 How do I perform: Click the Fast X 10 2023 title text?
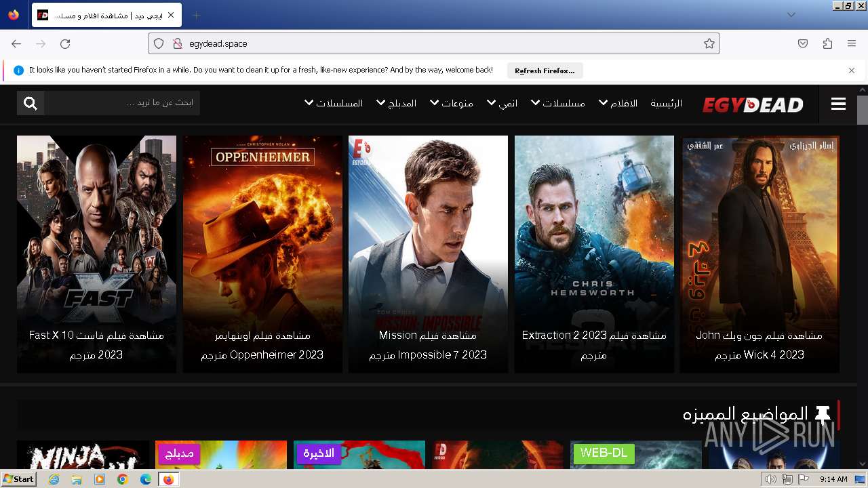click(96, 345)
